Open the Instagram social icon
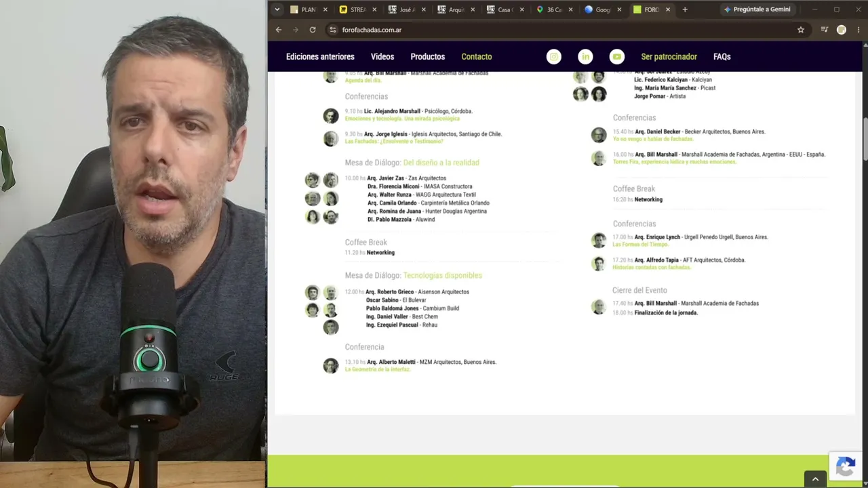 (x=554, y=57)
